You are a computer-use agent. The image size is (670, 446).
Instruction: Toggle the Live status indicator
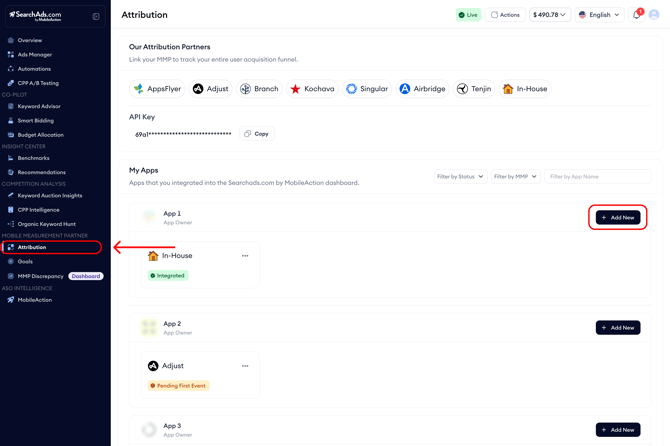coord(468,15)
